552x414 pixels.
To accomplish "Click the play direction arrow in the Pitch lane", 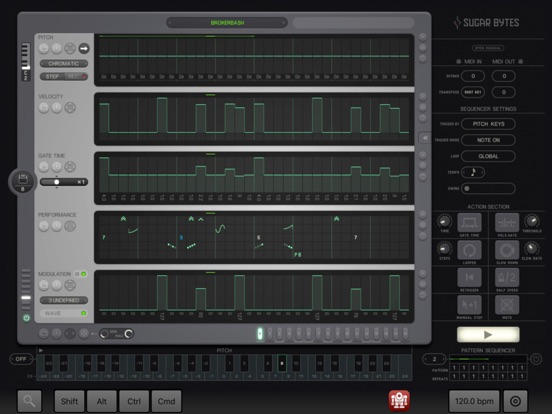I will click(x=84, y=48).
